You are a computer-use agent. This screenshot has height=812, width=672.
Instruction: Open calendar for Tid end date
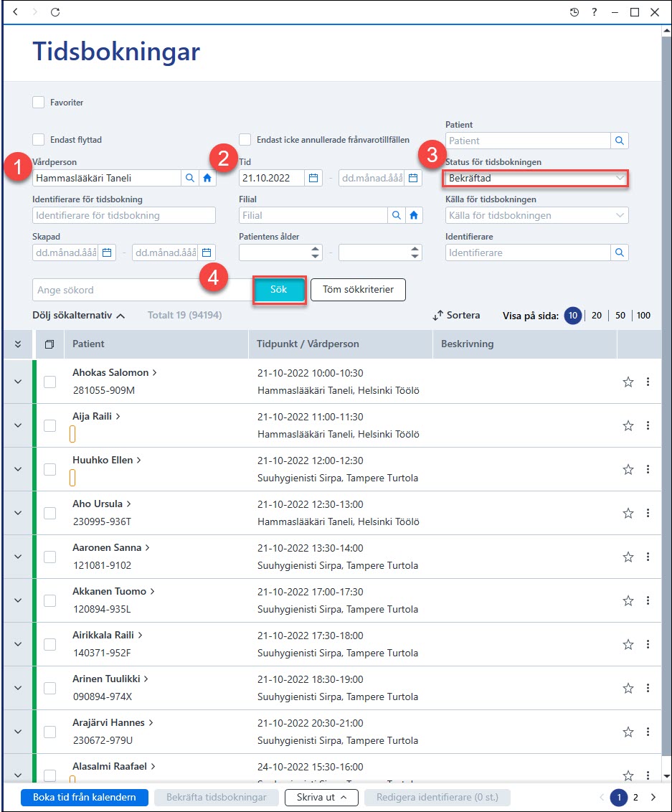[413, 178]
